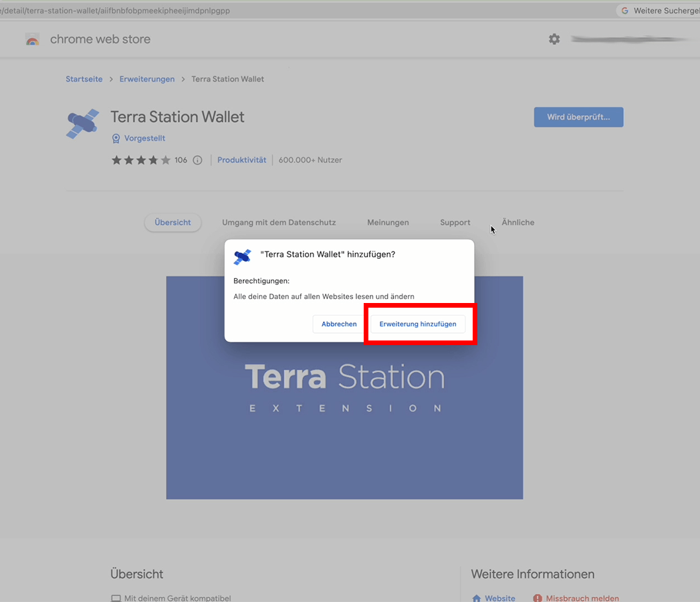Click the Google icon in the address bar

click(x=625, y=11)
